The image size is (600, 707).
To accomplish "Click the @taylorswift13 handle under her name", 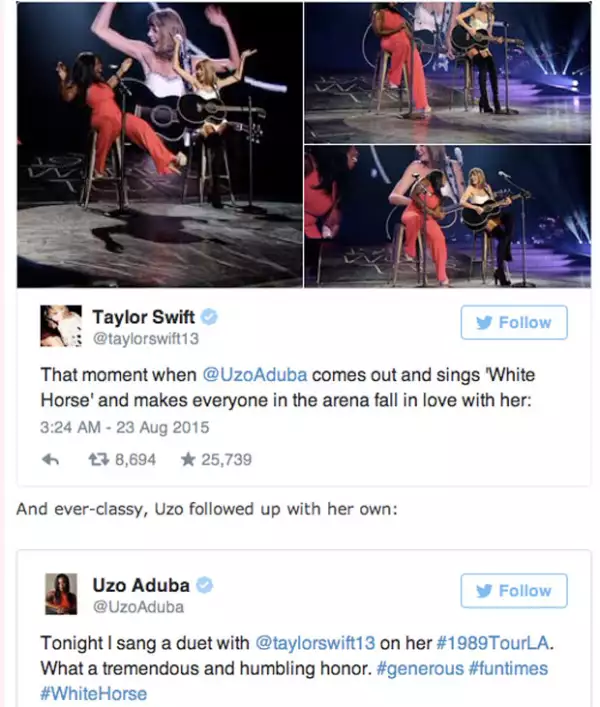I will coord(146,339).
